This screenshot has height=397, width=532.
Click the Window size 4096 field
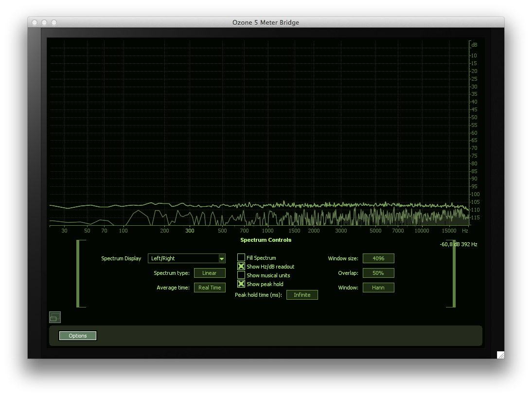tap(378, 258)
